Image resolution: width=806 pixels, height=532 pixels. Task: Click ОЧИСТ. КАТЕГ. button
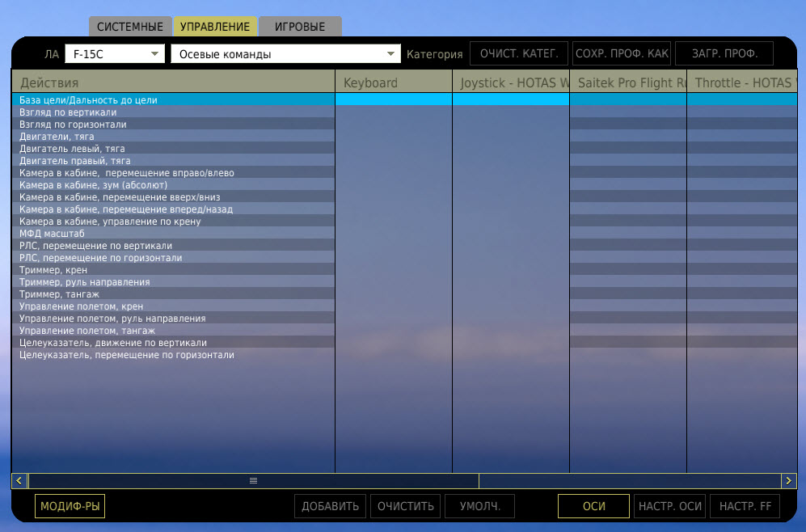coord(519,53)
